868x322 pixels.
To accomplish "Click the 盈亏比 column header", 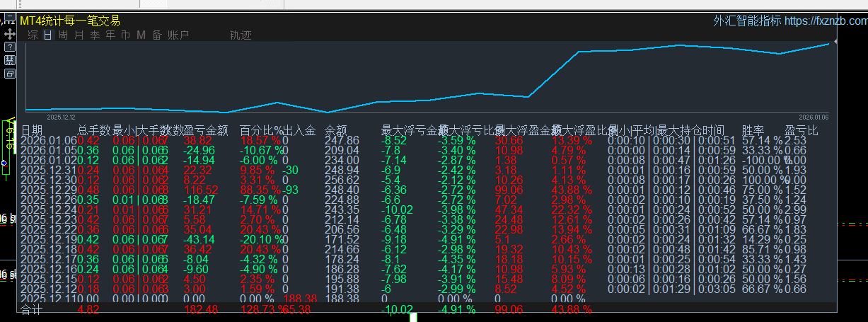I will 802,130.
